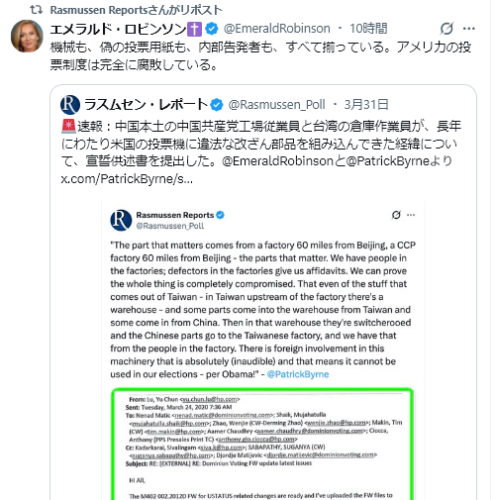The height and width of the screenshot is (500, 495).
Task: Click the @PatrickByrne mention in the embedded screenshot
Action: (298, 374)
